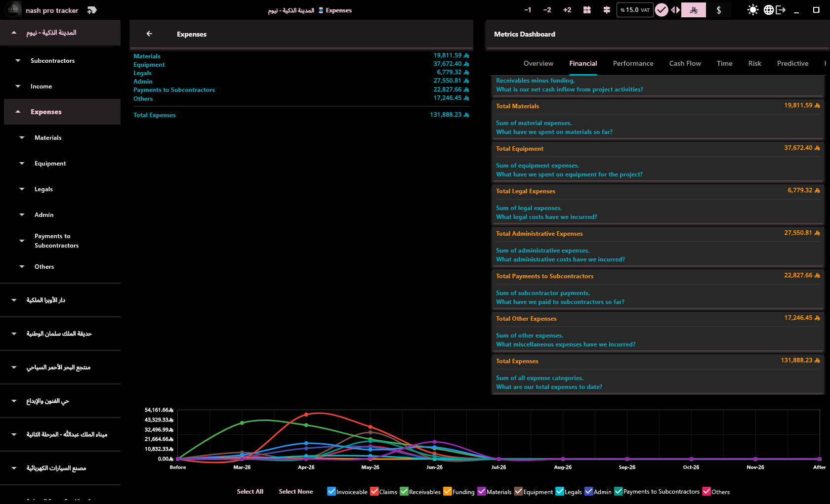Open Equipment link in Expenses list

click(x=149, y=65)
